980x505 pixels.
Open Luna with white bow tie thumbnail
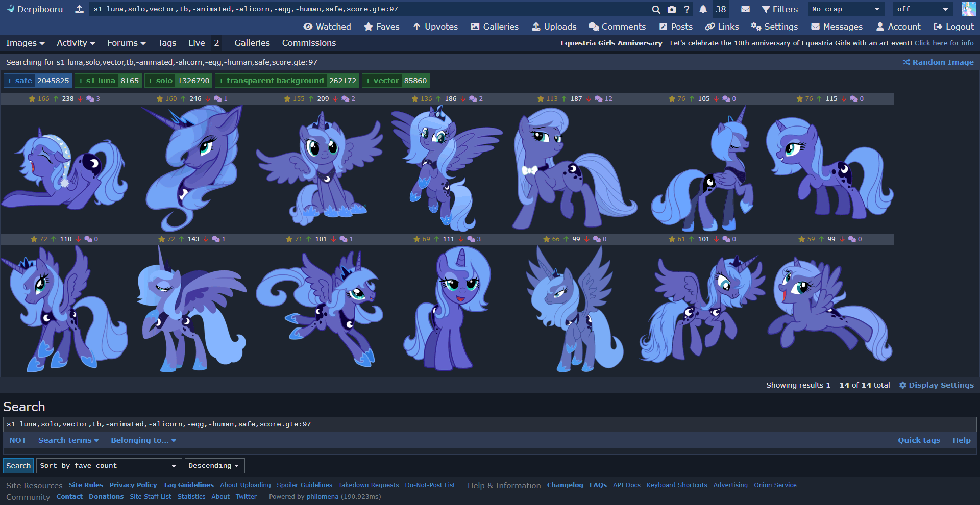click(x=575, y=168)
